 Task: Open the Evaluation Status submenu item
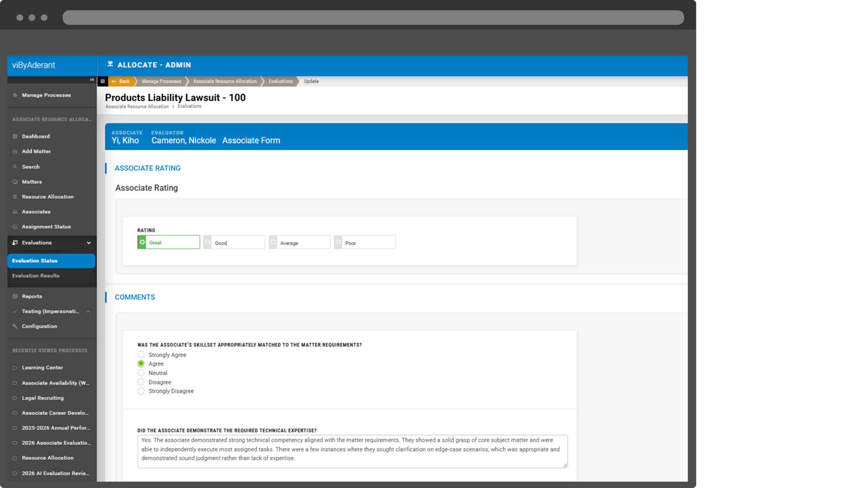tap(35, 261)
